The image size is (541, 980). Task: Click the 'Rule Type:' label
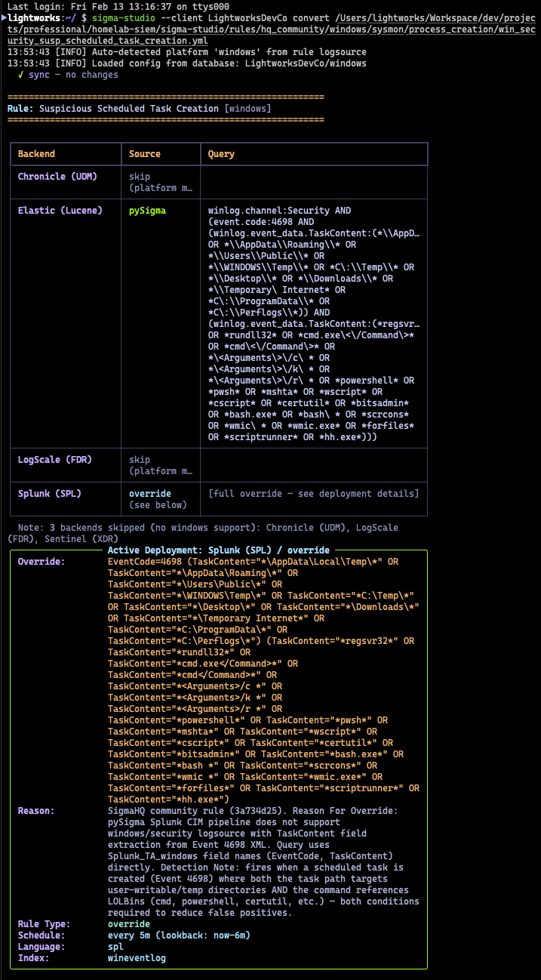coord(45,924)
